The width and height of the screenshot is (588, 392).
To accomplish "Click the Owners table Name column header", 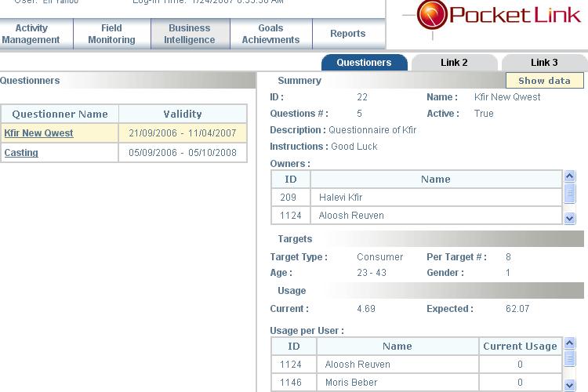I will 436,180.
